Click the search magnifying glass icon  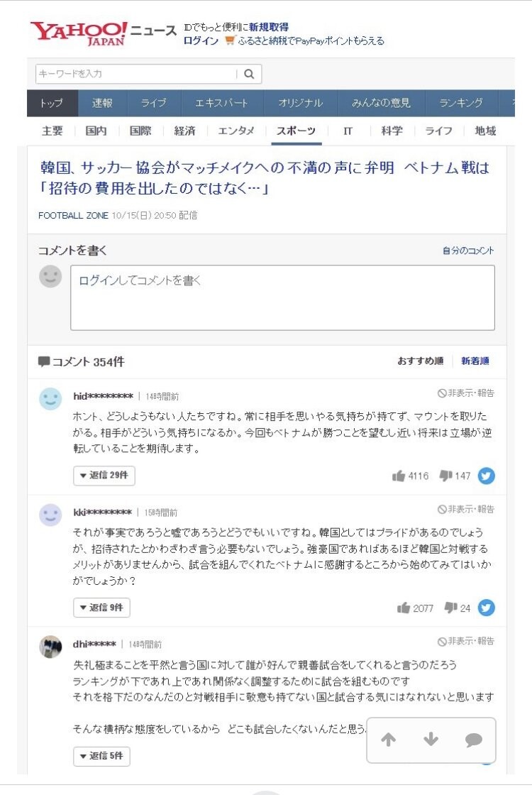pyautogui.click(x=248, y=73)
